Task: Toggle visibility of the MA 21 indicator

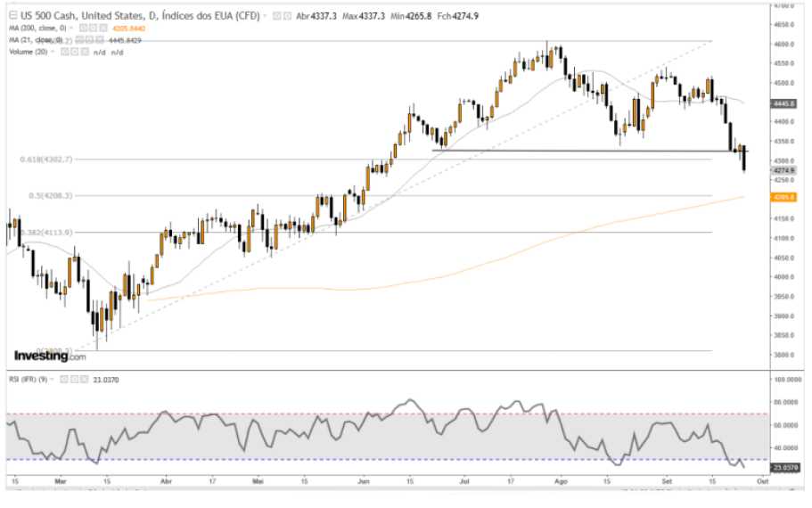Action: (78, 39)
